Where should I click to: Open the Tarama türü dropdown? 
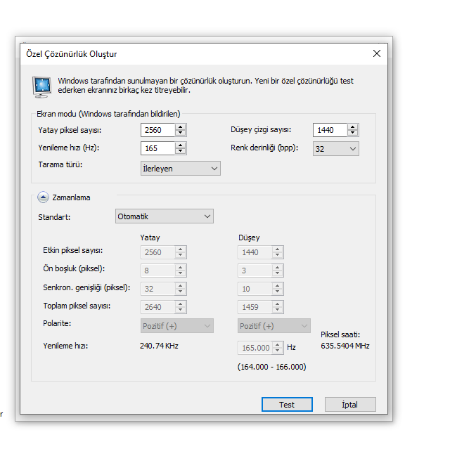(181, 168)
